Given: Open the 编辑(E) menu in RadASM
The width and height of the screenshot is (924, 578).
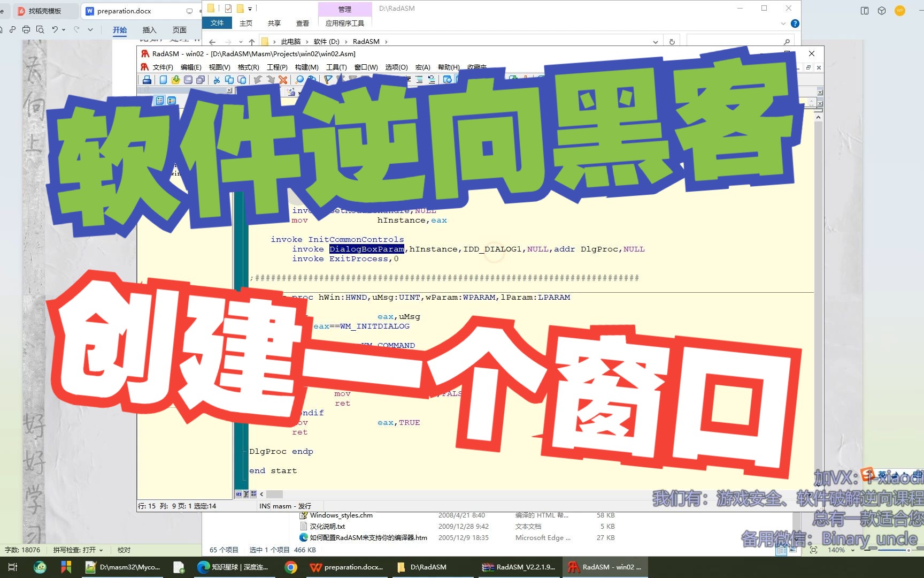Looking at the screenshot, I should pyautogui.click(x=191, y=67).
